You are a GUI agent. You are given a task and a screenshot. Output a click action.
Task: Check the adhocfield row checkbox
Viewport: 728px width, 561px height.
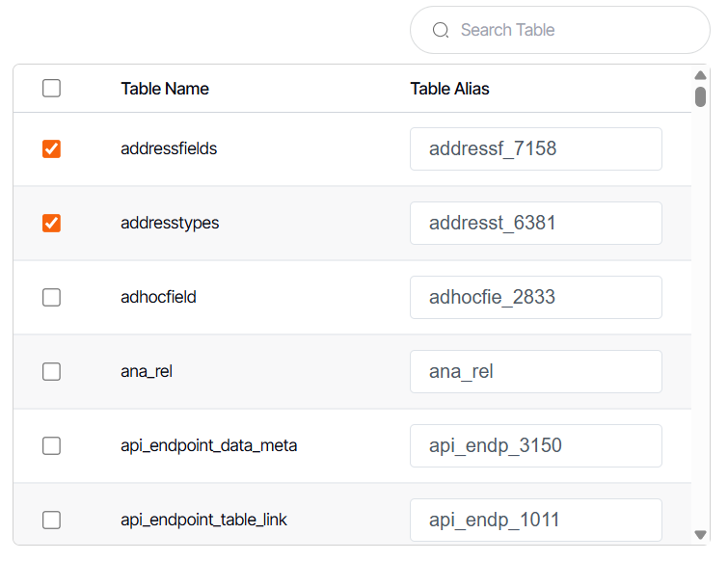52,298
